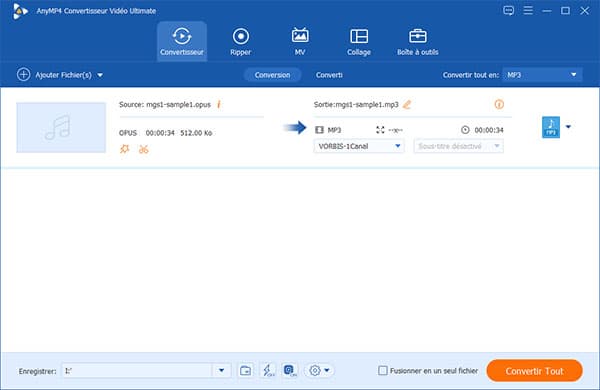Open the cut scissors tool
Screen dimensions: 600x390
point(143,149)
